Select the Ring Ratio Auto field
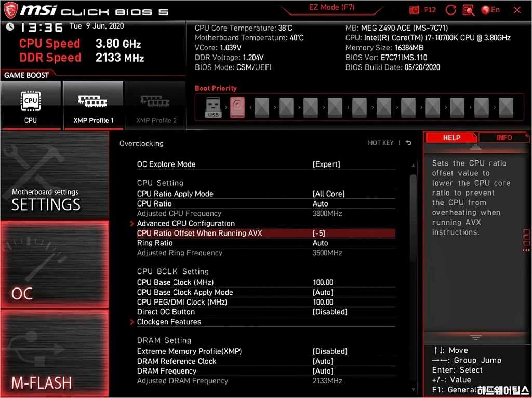 tap(320, 243)
